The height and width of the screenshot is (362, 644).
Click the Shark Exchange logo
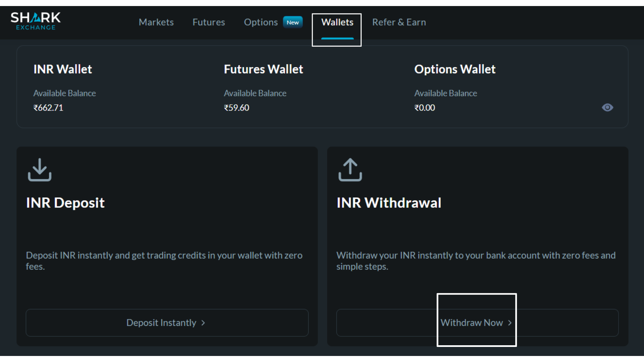[x=36, y=21]
